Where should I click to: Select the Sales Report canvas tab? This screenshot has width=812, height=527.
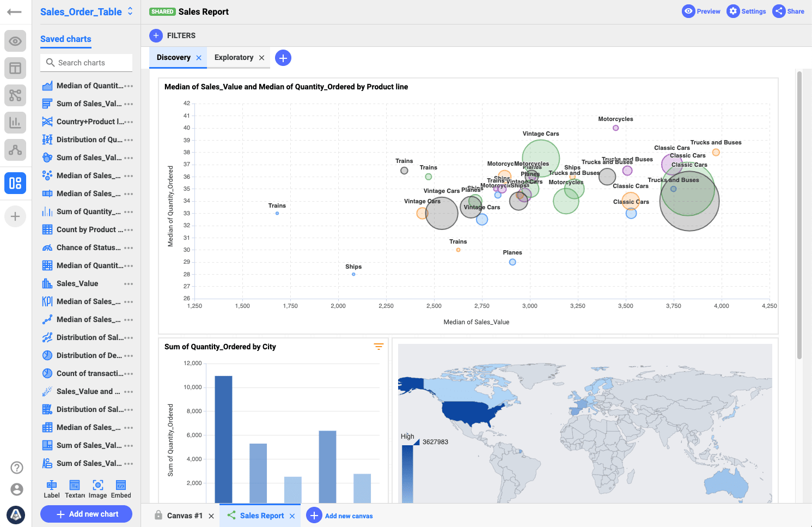point(262,516)
